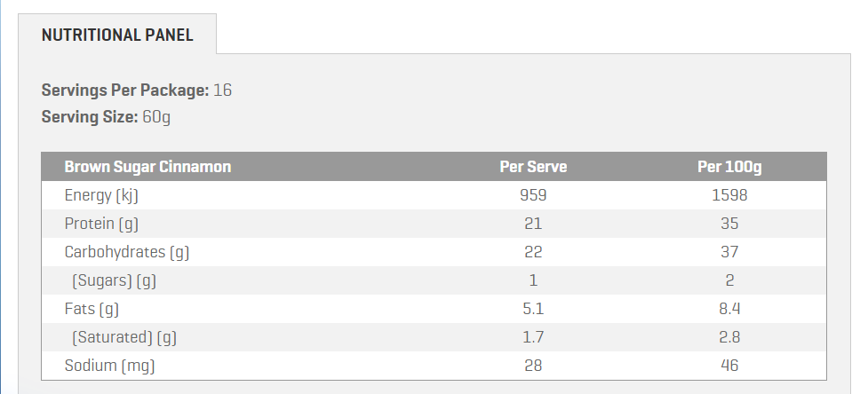Click the fats per 100g value 8.4
The height and width of the screenshot is (394, 868).
pos(729,309)
